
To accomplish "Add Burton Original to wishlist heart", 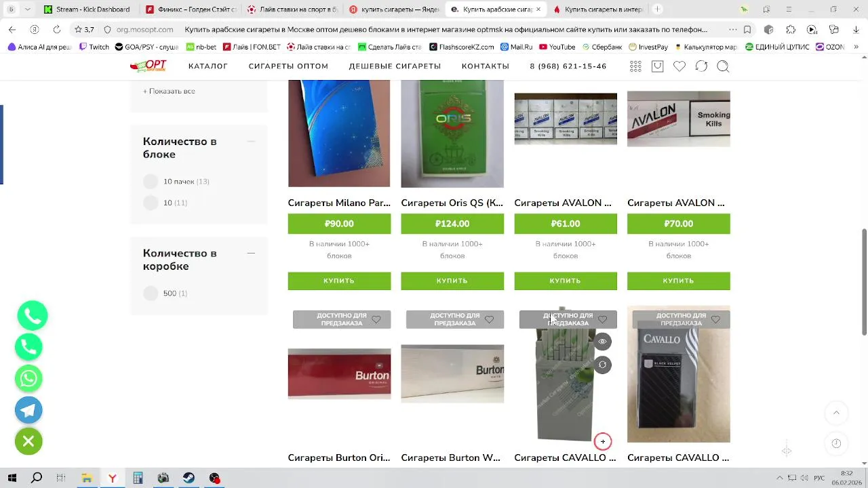I will tap(376, 319).
